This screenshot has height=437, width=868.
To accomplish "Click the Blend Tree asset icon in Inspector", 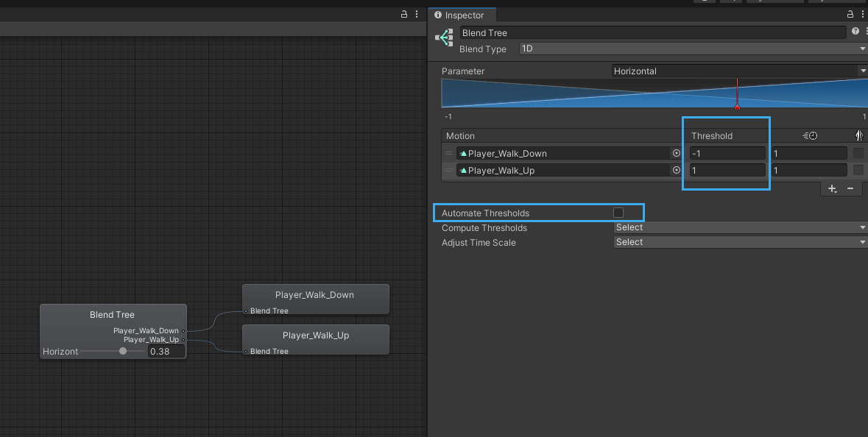I will [x=443, y=38].
